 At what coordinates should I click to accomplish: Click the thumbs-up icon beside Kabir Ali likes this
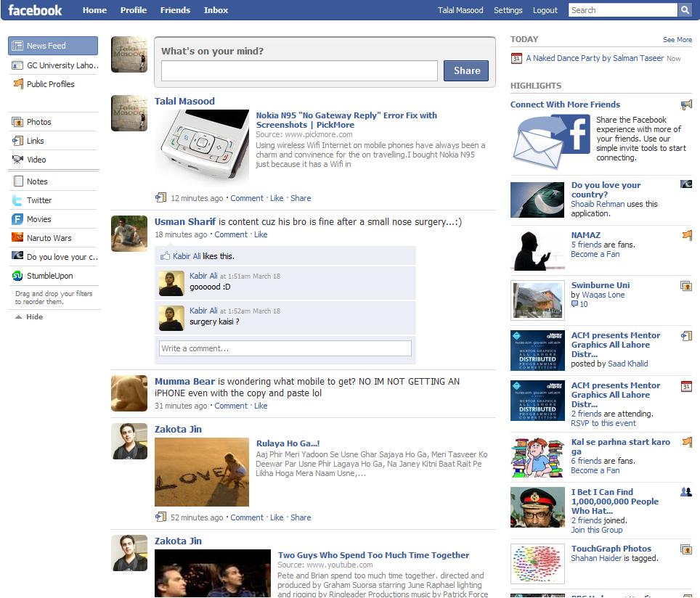[x=165, y=255]
